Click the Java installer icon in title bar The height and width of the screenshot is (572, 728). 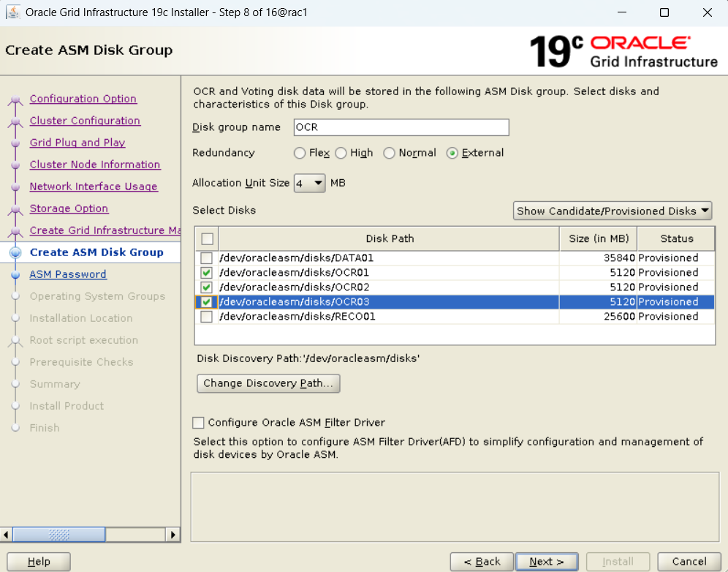[x=12, y=12]
